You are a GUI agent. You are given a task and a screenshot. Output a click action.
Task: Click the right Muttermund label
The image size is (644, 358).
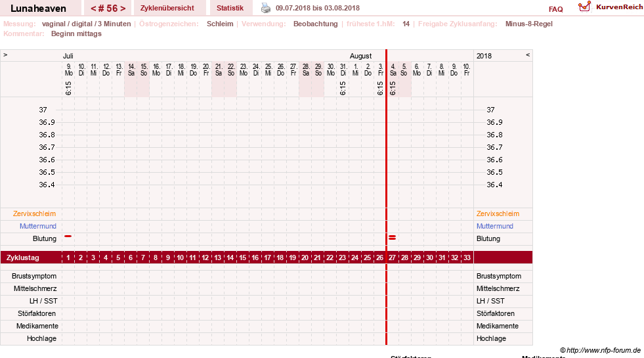(x=494, y=226)
